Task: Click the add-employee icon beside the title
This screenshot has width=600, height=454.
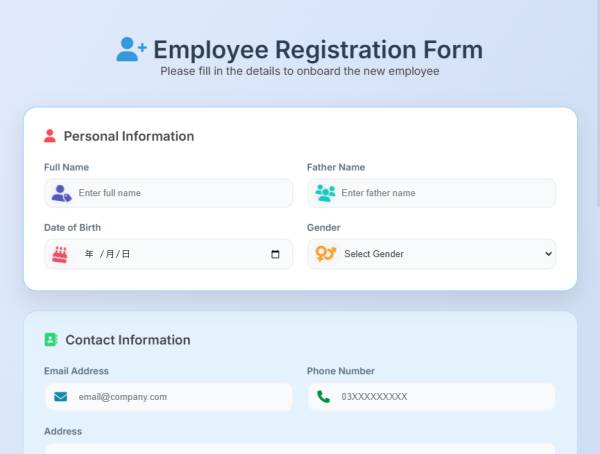Action: pyautogui.click(x=131, y=49)
